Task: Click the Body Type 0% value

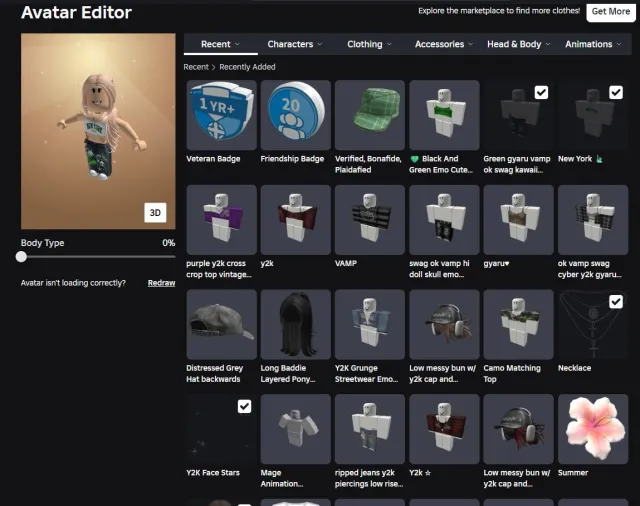Action: coord(169,243)
